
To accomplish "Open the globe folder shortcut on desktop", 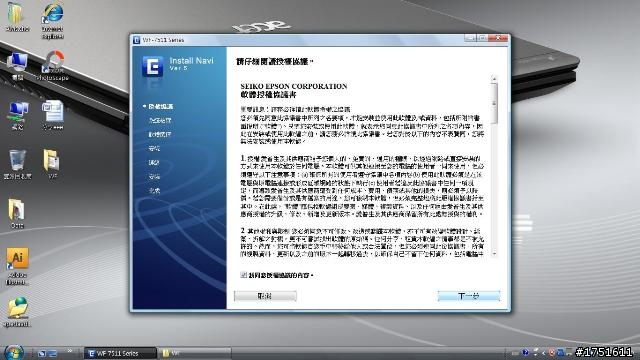I will pos(17,312).
